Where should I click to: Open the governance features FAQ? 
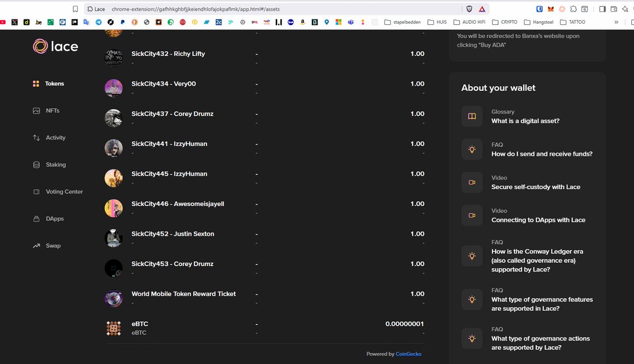coord(542,304)
